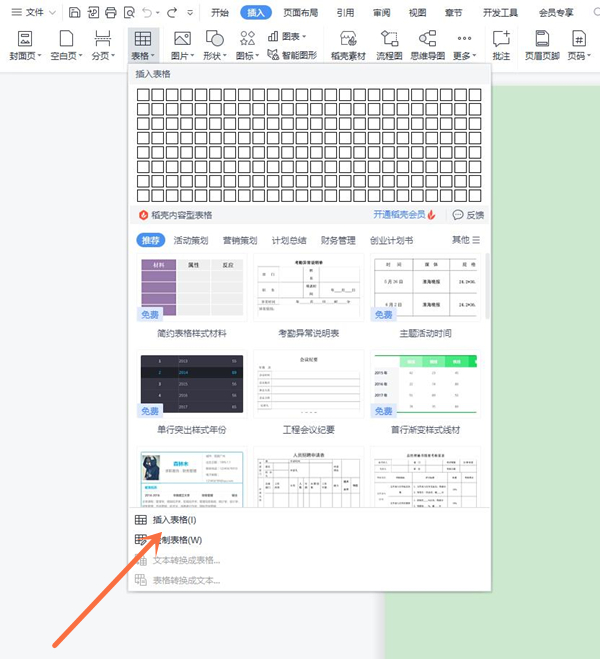
Task: Insert a cover page via 封面页
Action: [x=25, y=45]
